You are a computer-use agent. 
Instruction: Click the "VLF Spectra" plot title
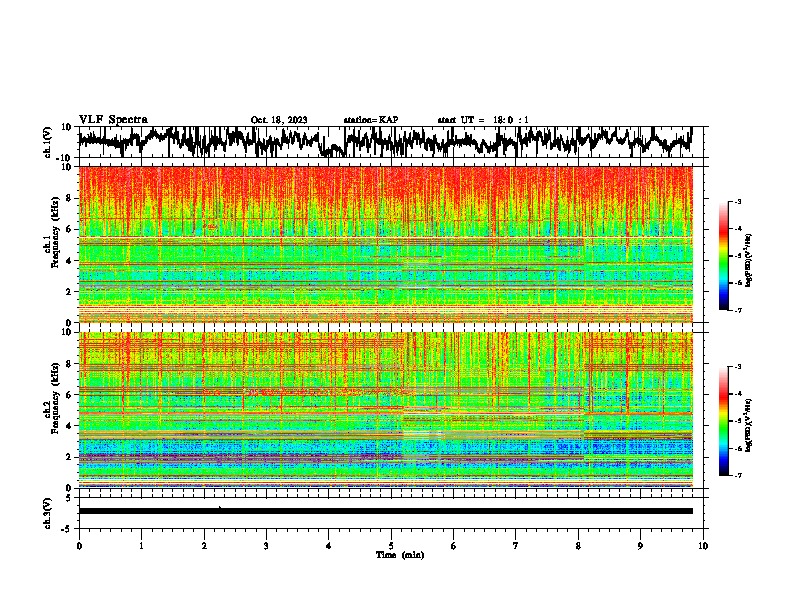[x=113, y=120]
